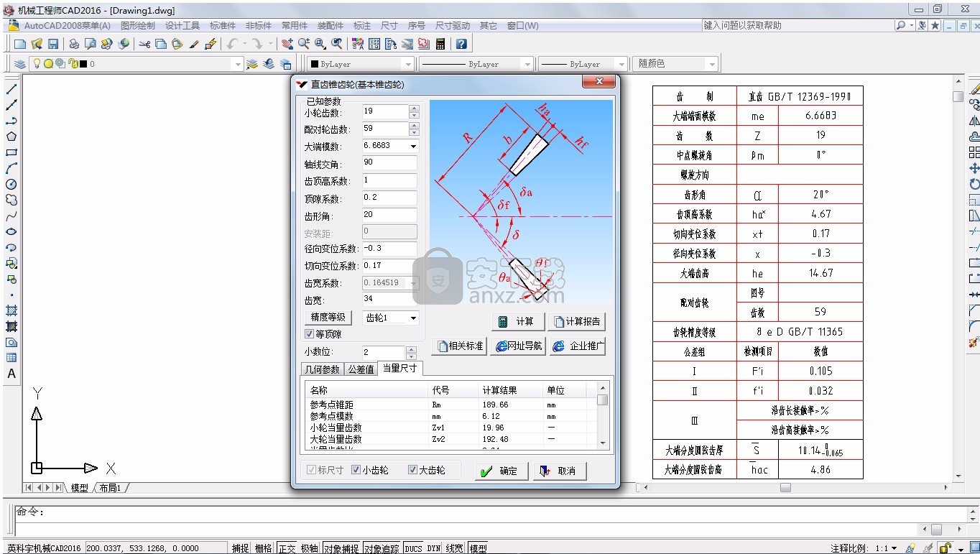Toggle 对象追踪 object tracking
Image resolution: width=980 pixels, height=554 pixels.
point(382,548)
